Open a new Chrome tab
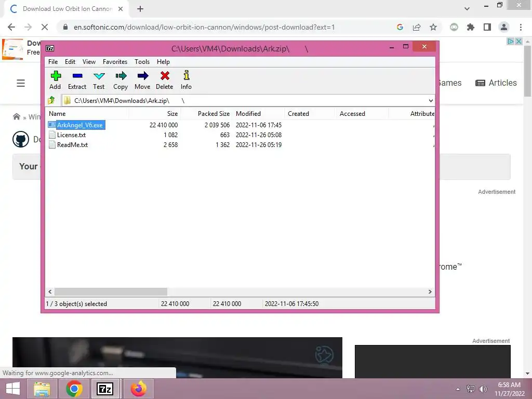 coord(140,9)
